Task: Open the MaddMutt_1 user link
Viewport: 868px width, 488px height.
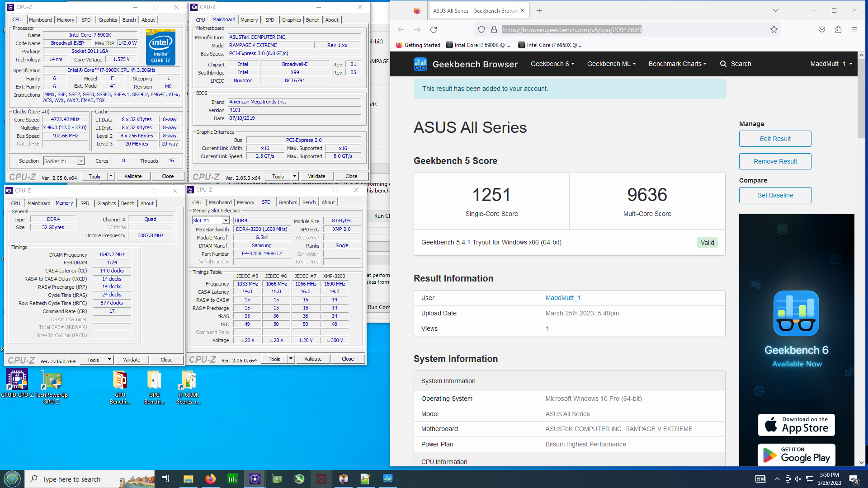Action: [x=563, y=298]
